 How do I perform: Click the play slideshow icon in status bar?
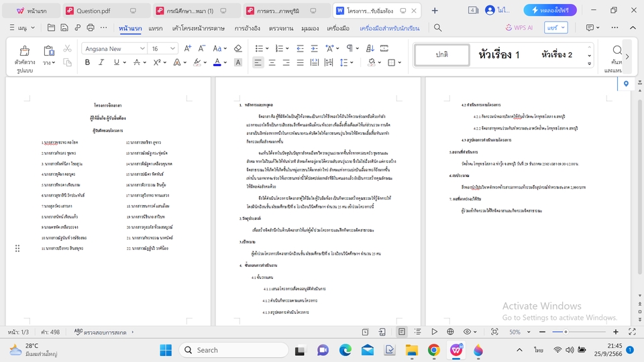(x=434, y=332)
